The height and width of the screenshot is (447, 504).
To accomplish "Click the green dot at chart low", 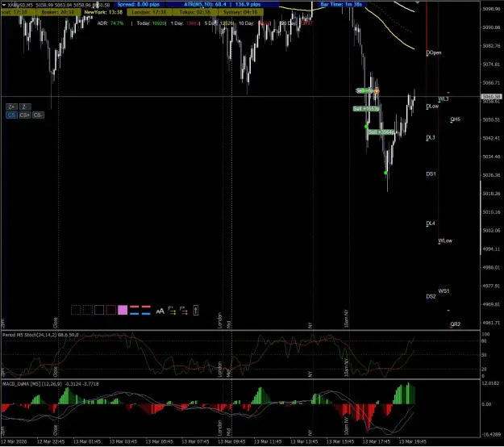I will (x=385, y=173).
